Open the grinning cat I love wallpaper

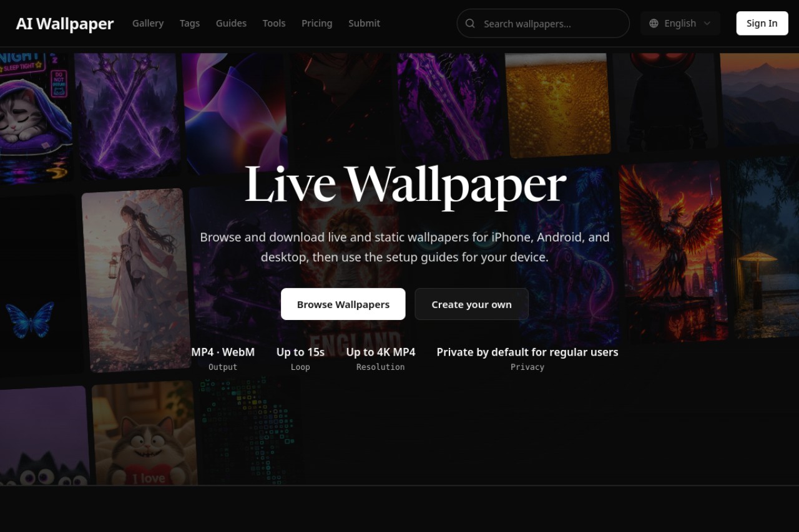[145, 433]
